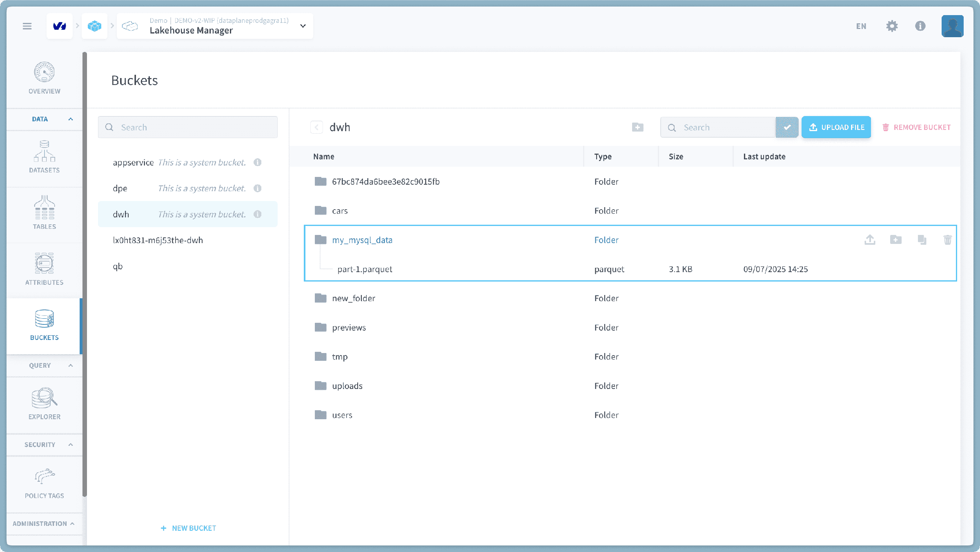The width and height of the screenshot is (980, 552).
Task: Create new folder in dwh header
Action: [x=638, y=127]
